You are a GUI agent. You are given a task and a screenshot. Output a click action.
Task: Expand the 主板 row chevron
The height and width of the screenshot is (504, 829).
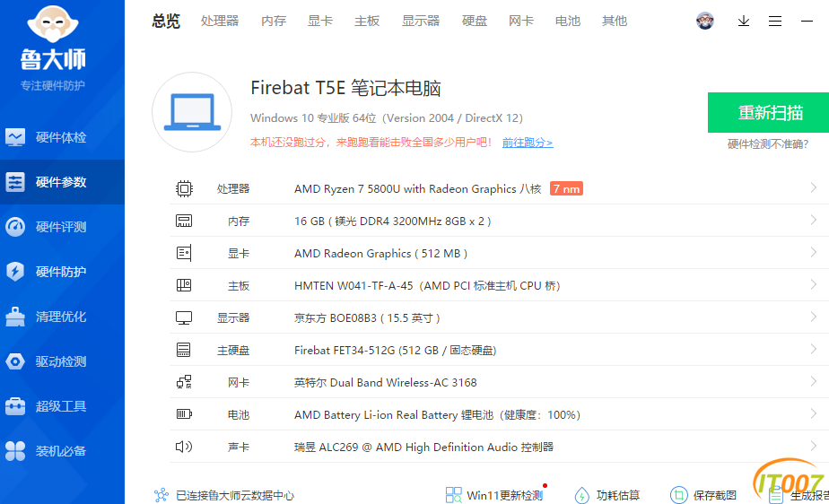pyautogui.click(x=813, y=285)
